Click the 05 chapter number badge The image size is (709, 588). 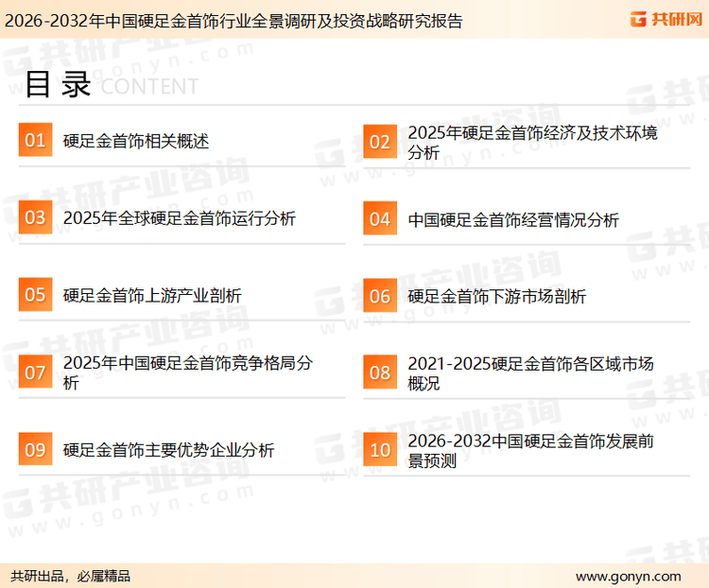tap(35, 295)
